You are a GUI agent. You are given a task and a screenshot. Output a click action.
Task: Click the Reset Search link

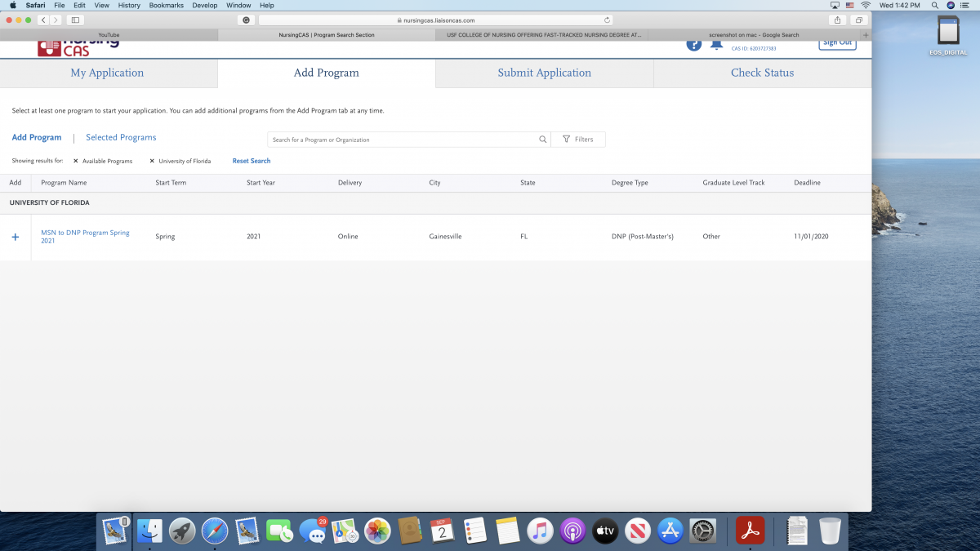[x=252, y=161]
